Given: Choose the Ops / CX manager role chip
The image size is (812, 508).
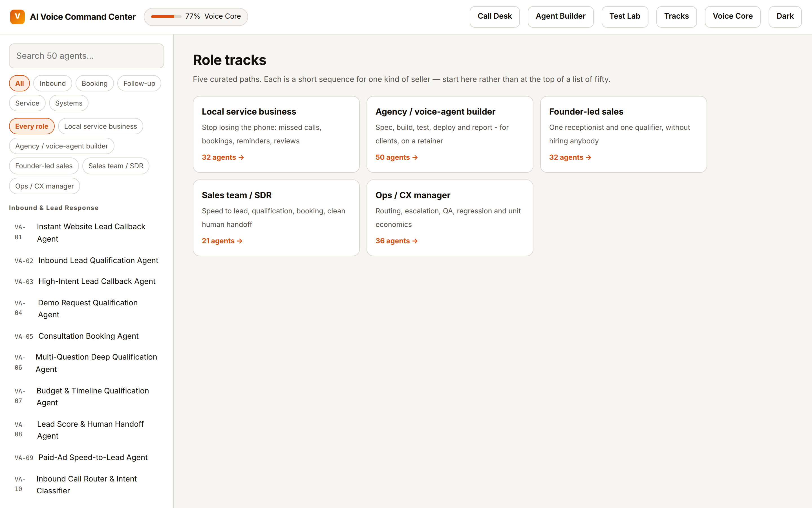Looking at the screenshot, I should tap(45, 186).
